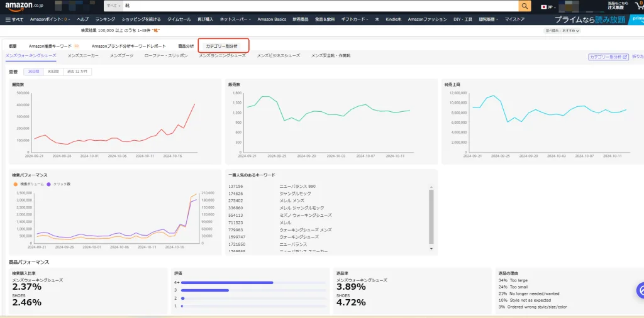This screenshot has width=644, height=318.
Task: Click the JP flag language selector
Action: [x=548, y=7]
